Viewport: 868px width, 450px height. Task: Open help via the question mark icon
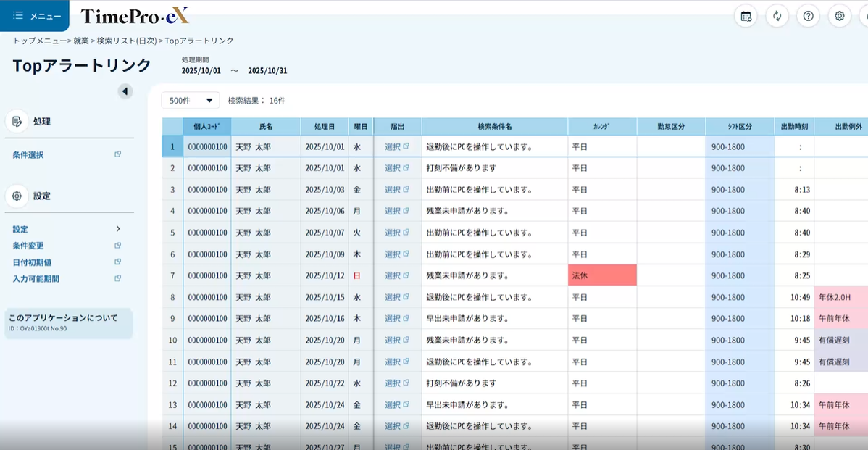click(808, 16)
